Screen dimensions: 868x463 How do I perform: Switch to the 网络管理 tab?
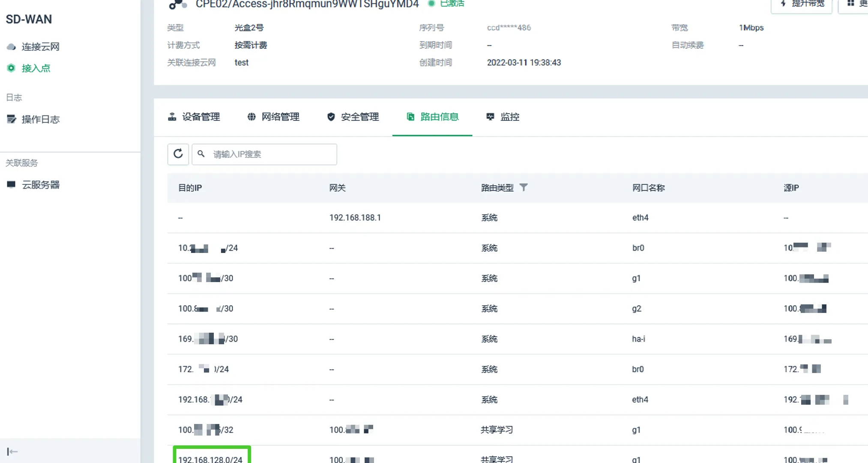coord(273,117)
